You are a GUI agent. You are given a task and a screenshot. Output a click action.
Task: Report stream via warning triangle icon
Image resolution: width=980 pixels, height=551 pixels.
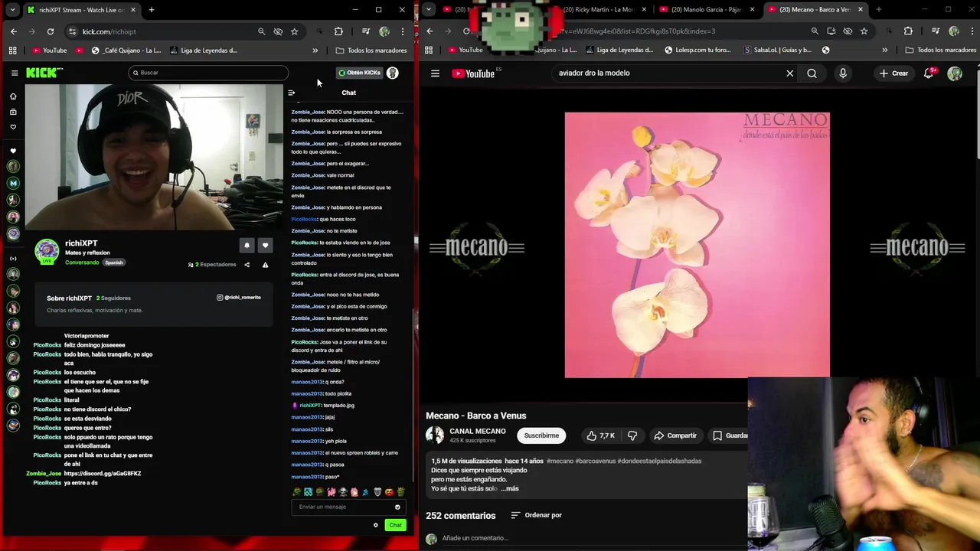[x=265, y=265]
